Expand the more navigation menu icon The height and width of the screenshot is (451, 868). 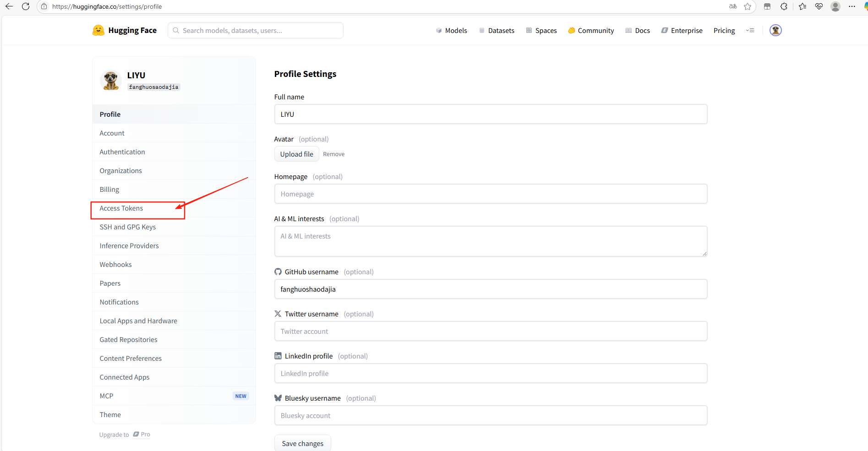(x=750, y=30)
